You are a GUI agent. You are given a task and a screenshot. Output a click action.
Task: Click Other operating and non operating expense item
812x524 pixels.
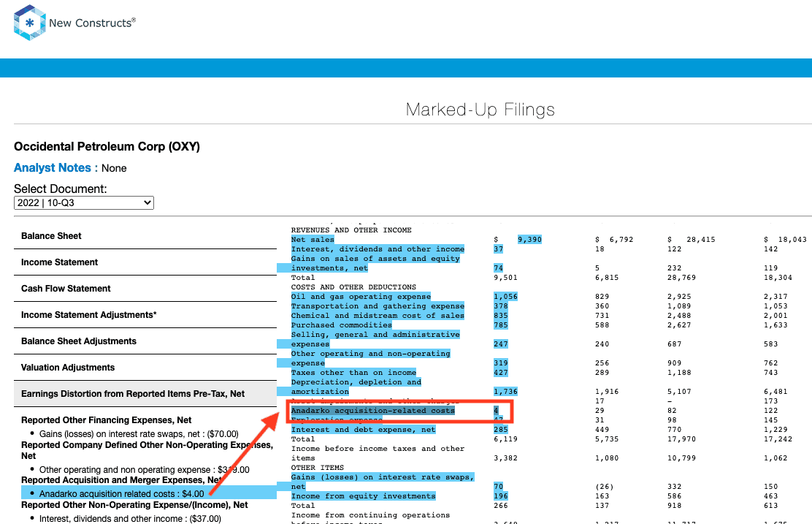145,470
